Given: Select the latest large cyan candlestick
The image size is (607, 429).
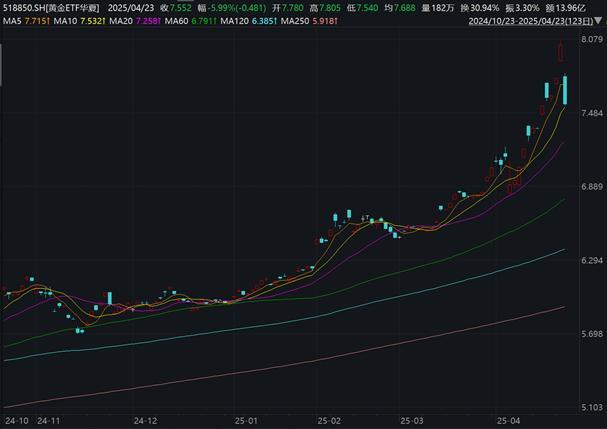Looking at the screenshot, I should (565, 90).
